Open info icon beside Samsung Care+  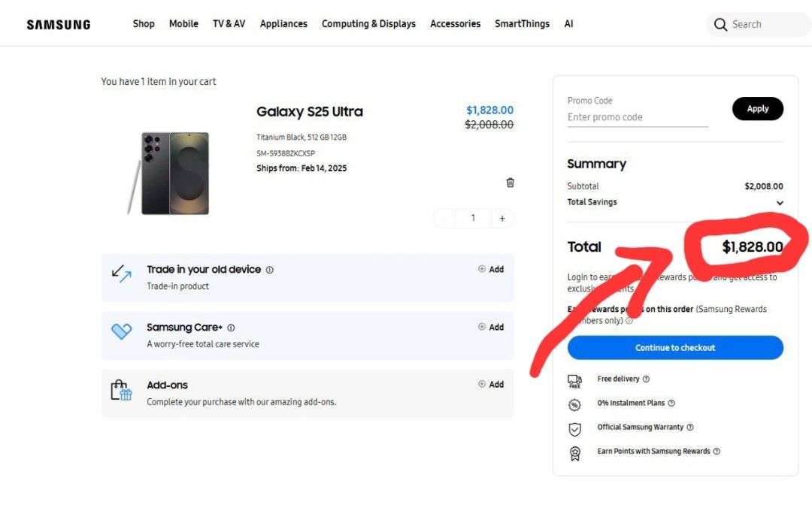231,328
